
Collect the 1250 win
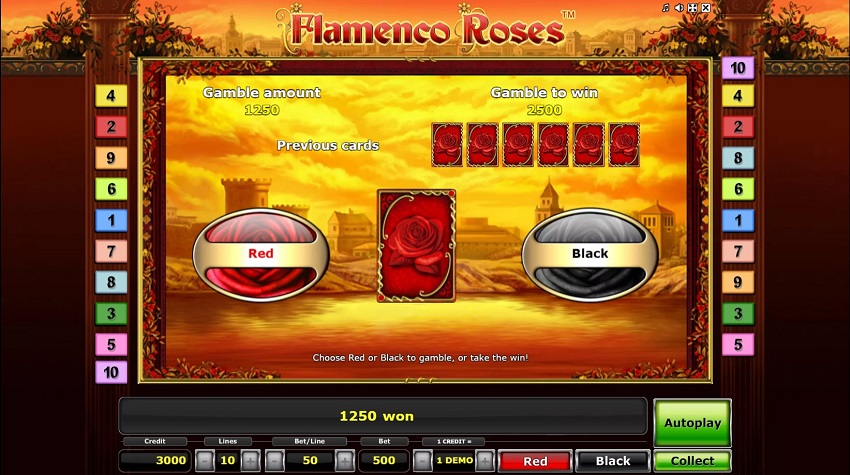click(692, 461)
